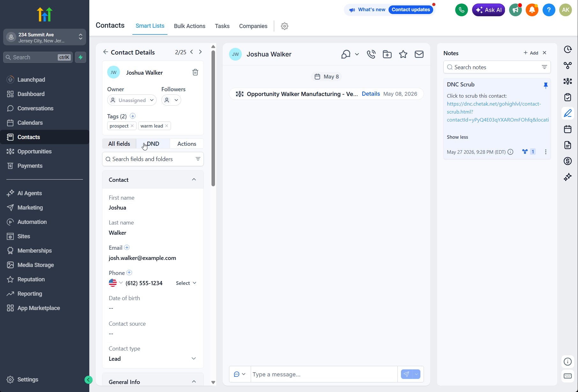Image resolution: width=578 pixels, height=392 pixels.
Task: Open the Companies tab
Action: coord(253,26)
